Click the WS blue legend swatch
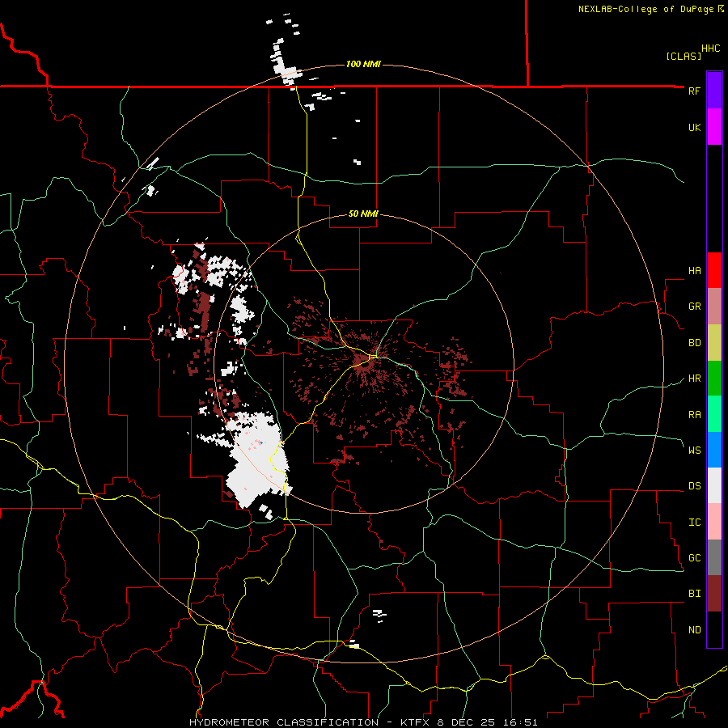Screen dimensions: 728x728 [x=714, y=450]
